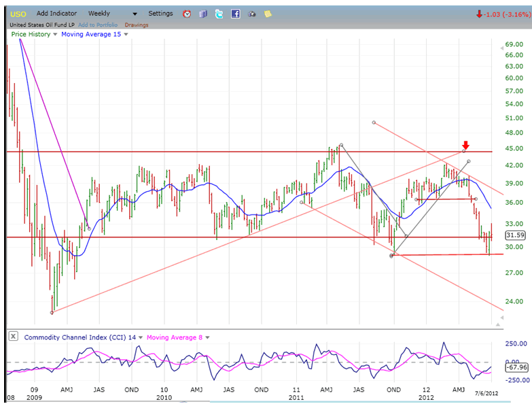Open the Add Indicator menu
The image size is (532, 404).
coord(56,14)
